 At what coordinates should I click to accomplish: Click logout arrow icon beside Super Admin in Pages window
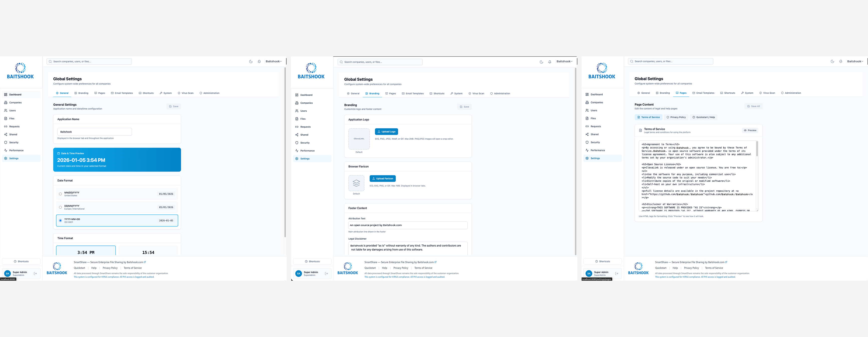tap(617, 273)
